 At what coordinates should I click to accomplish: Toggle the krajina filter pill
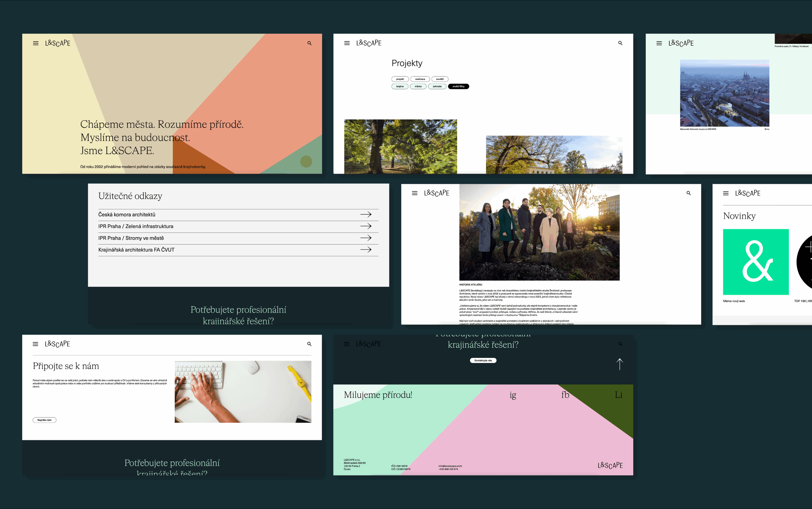(x=400, y=86)
